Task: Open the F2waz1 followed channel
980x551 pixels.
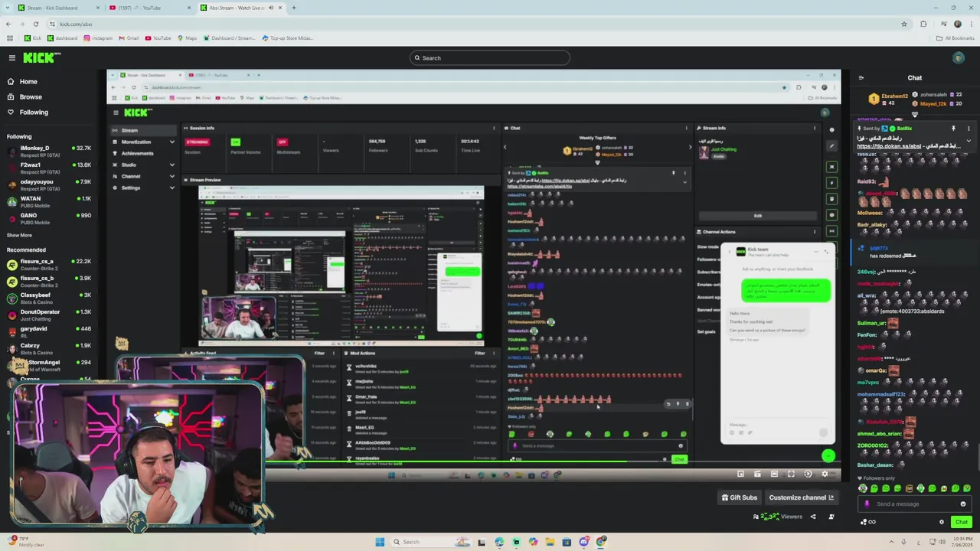Action: click(x=48, y=168)
